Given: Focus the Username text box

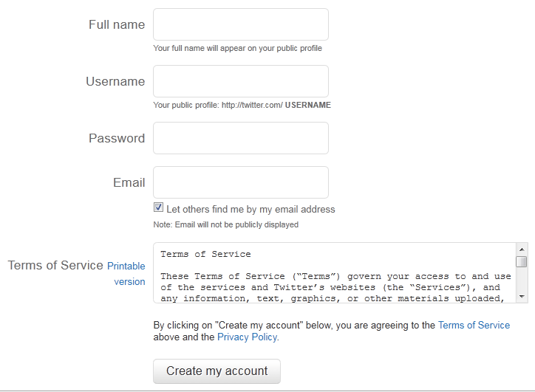Looking at the screenshot, I should point(240,81).
